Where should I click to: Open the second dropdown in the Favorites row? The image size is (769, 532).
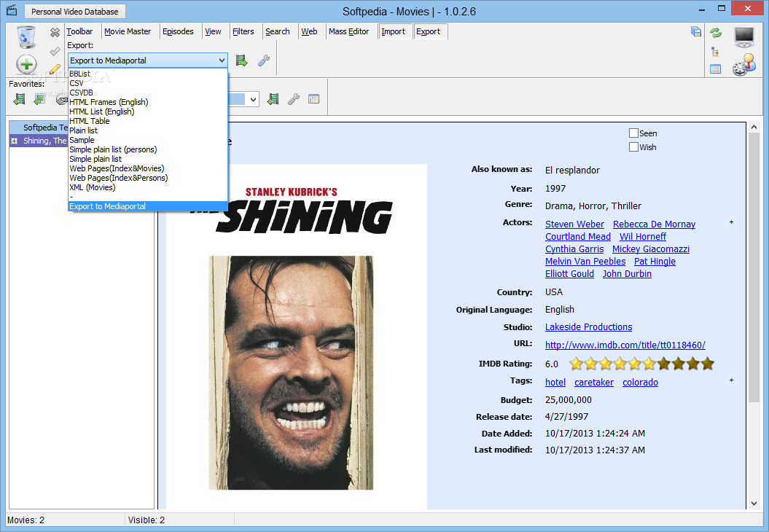pyautogui.click(x=253, y=99)
